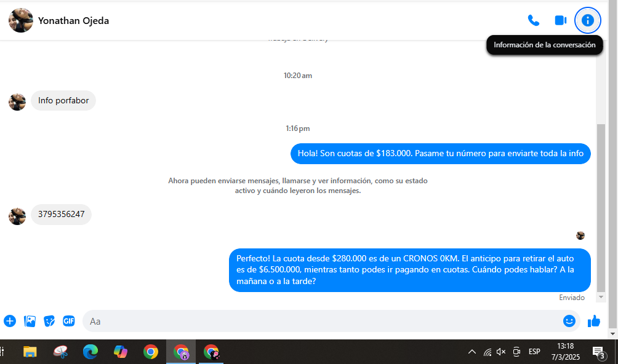Click the Yonathan Ojeda contact name
Screen dimensions: 618x364
coord(73,20)
